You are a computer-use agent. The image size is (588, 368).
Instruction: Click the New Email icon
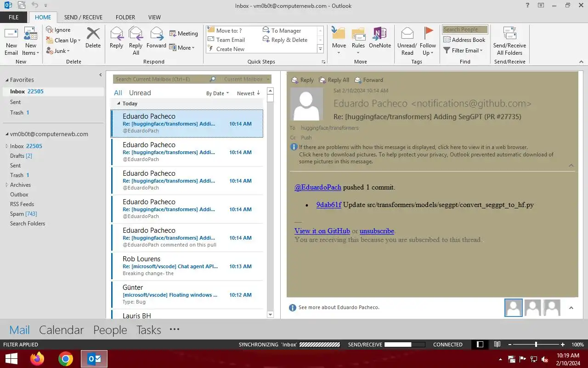pos(11,34)
